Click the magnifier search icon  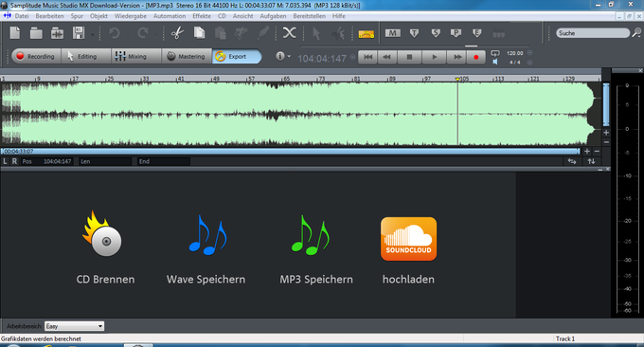(636, 33)
